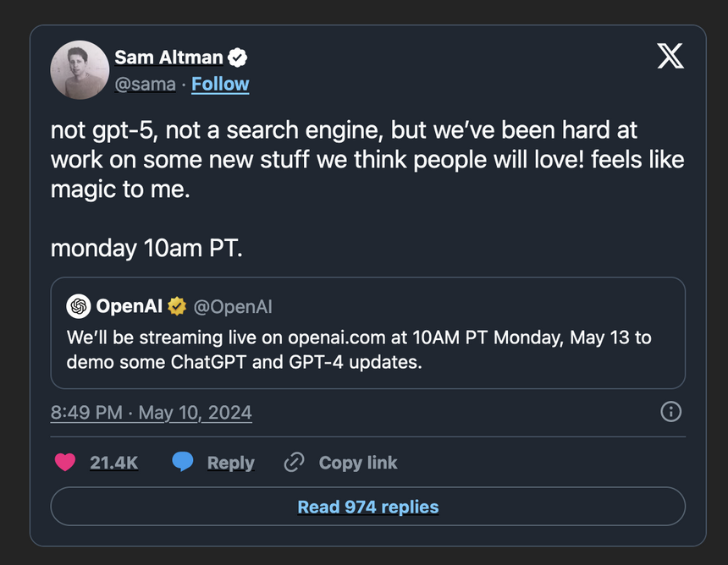728x565 pixels.
Task: Click OpenAI's gold verified badge
Action: pyautogui.click(x=177, y=306)
